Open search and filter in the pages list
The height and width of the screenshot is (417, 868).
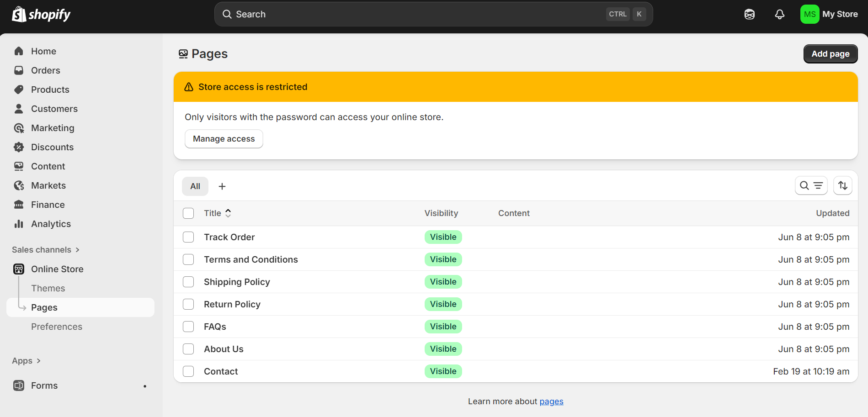tap(811, 185)
